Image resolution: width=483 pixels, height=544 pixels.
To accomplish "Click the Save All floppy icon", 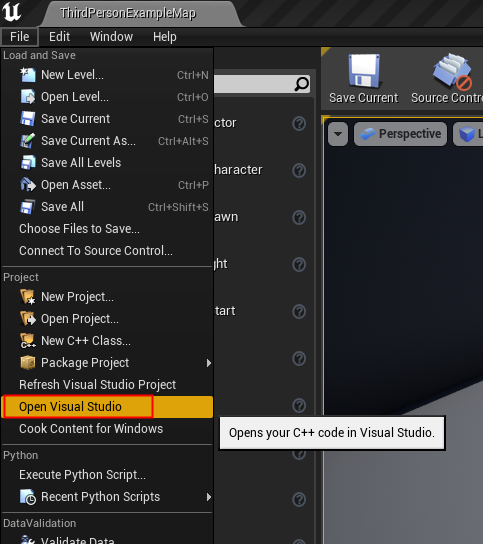I will 28,207.
